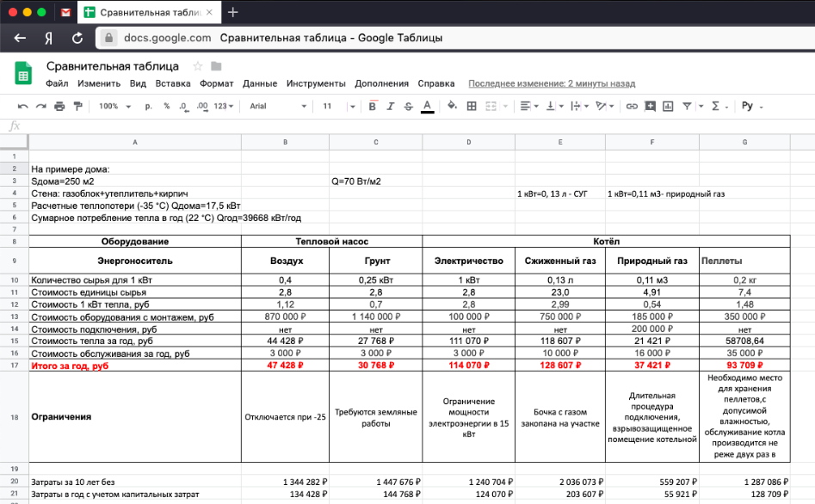
Task: Select the Тепловой насос header cell
Action: (x=331, y=242)
